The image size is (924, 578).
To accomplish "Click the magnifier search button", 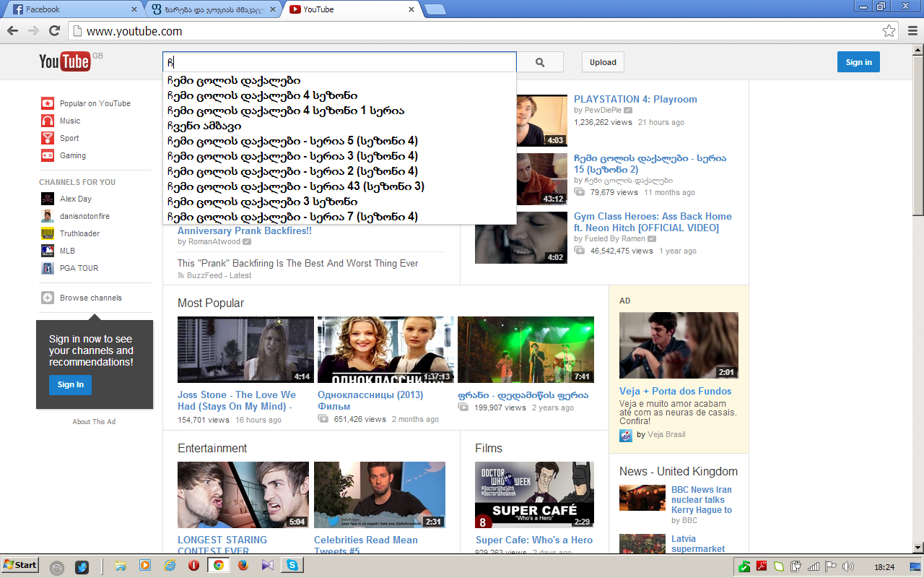I will [x=540, y=62].
